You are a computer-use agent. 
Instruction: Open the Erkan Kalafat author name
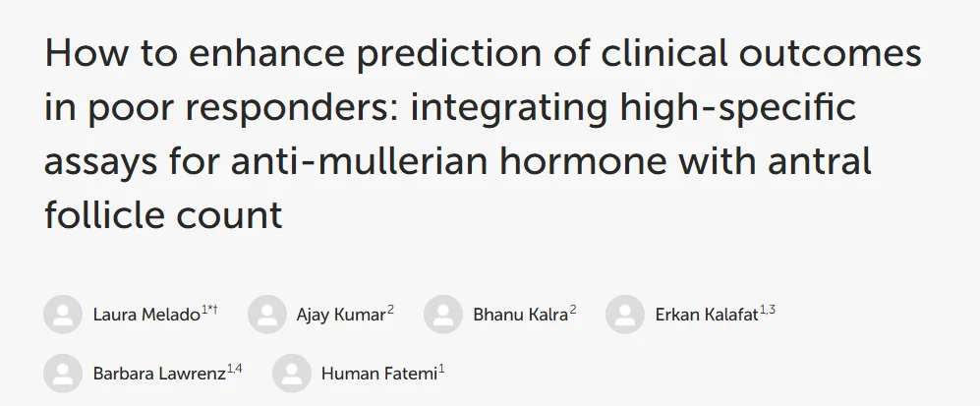click(x=704, y=316)
